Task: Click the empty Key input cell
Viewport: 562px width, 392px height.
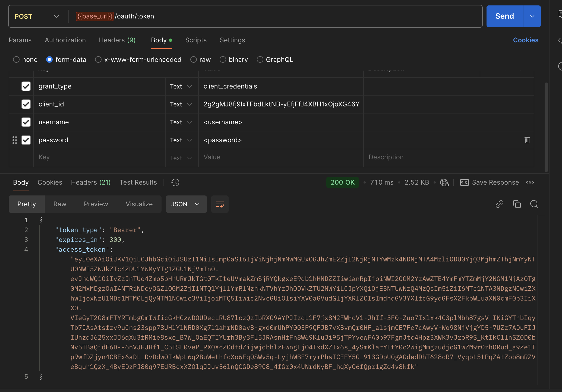Action: [99, 157]
